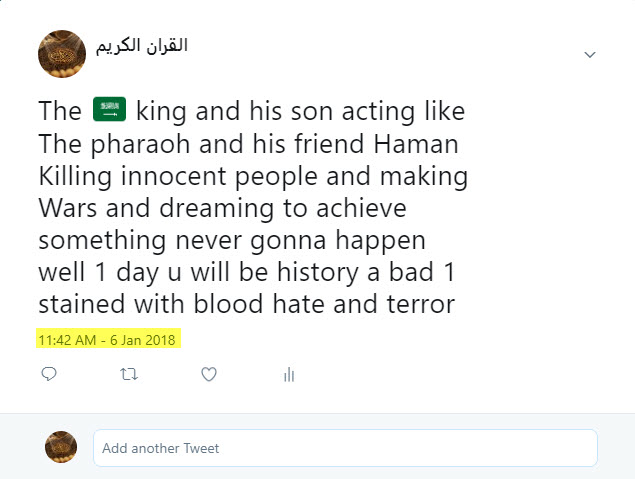The height and width of the screenshot is (479, 635).
Task: Open the القرآن الكريم profile name link
Action: click(141, 46)
